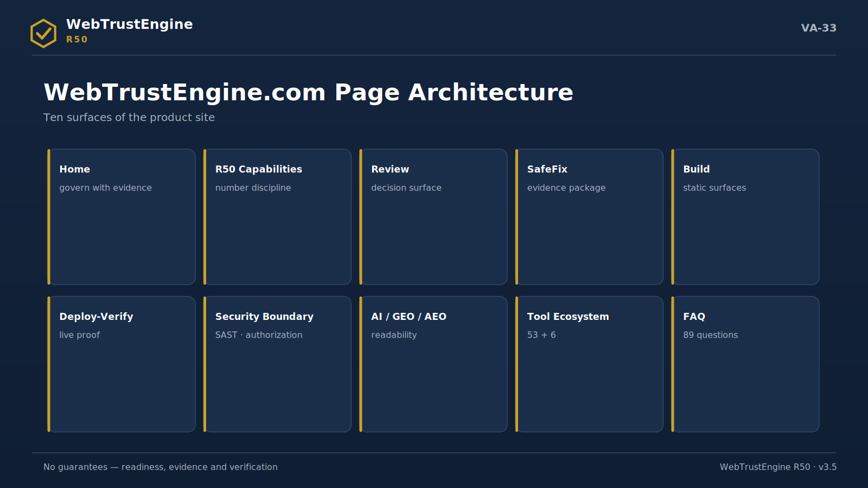Click 'evidence package' text
Image resolution: width=868 pixels, height=488 pixels.
[x=566, y=188]
